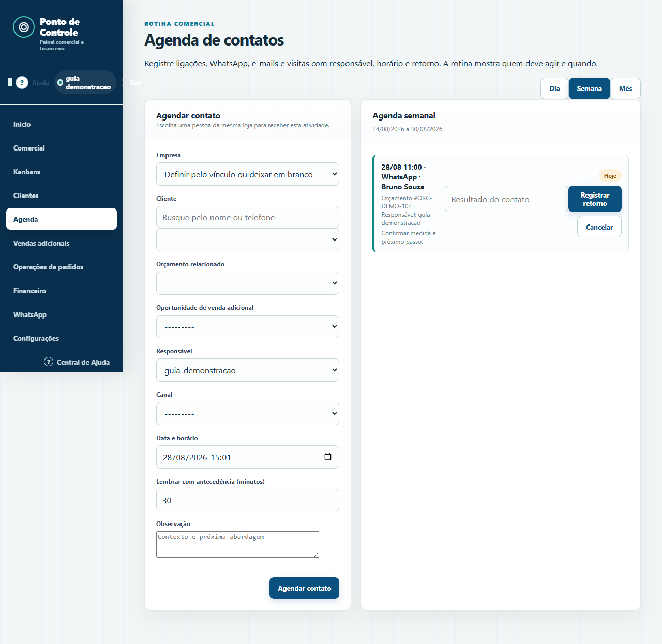Go to Início in the sidebar
The image size is (662, 644).
point(62,124)
